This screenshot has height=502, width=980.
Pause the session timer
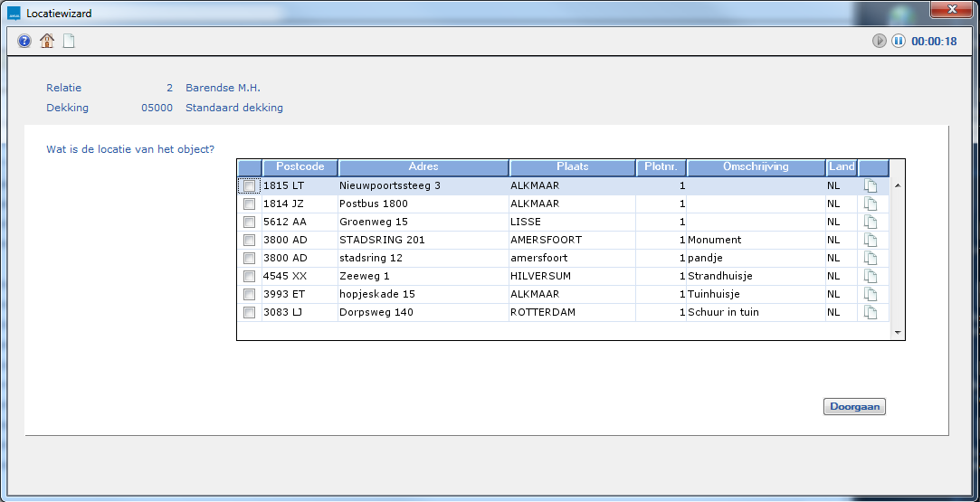899,41
